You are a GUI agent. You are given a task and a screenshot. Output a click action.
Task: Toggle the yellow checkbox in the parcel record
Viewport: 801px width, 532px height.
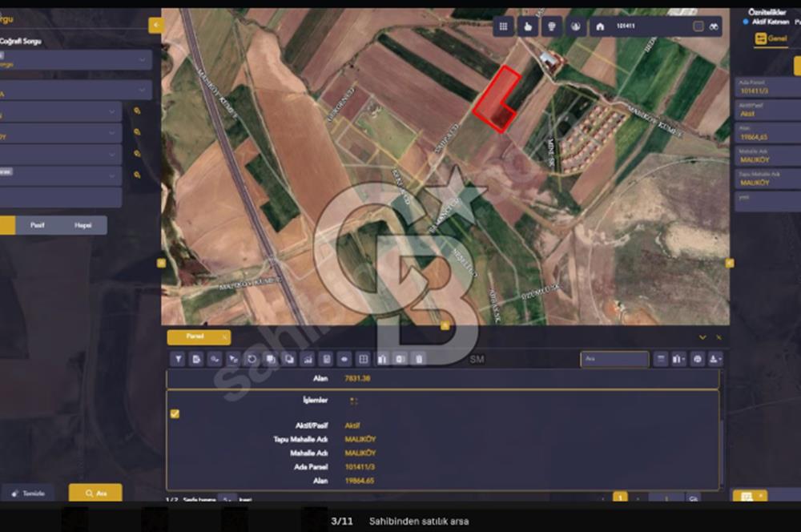tap(175, 413)
